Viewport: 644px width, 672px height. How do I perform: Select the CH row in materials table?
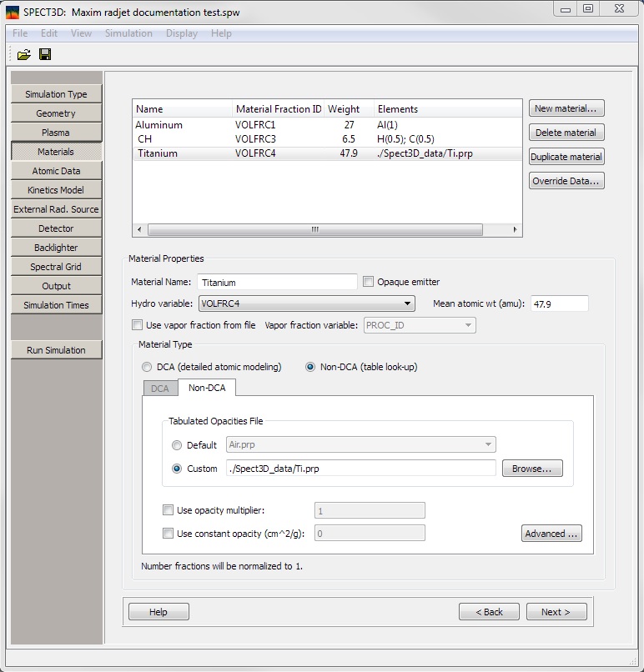coord(145,139)
